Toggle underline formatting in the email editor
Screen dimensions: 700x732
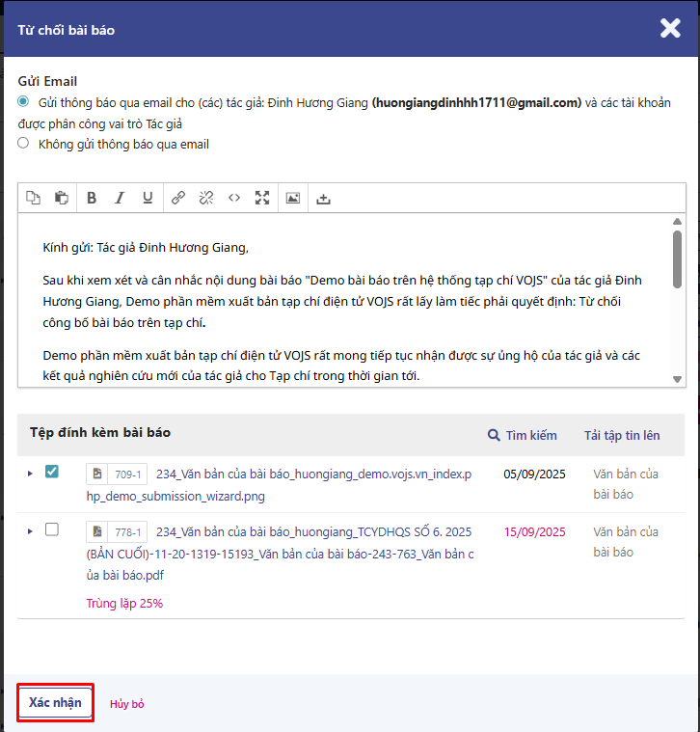click(x=148, y=198)
